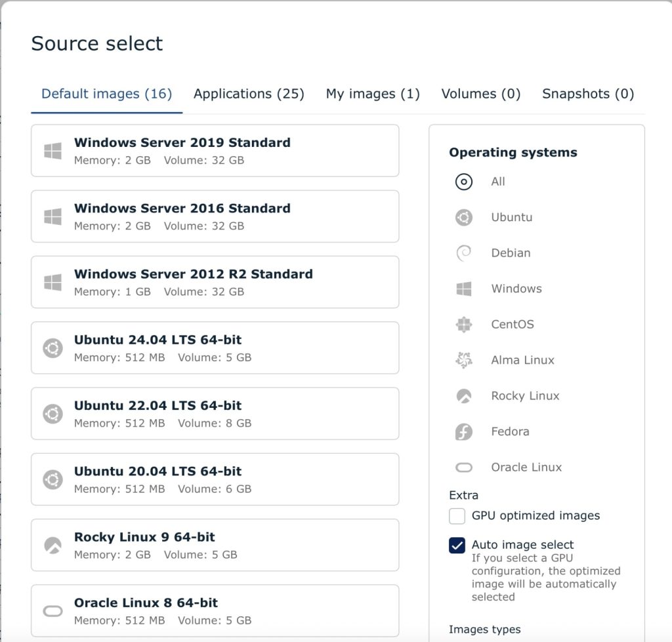Uncheck Auto image select checkbox

(457, 545)
